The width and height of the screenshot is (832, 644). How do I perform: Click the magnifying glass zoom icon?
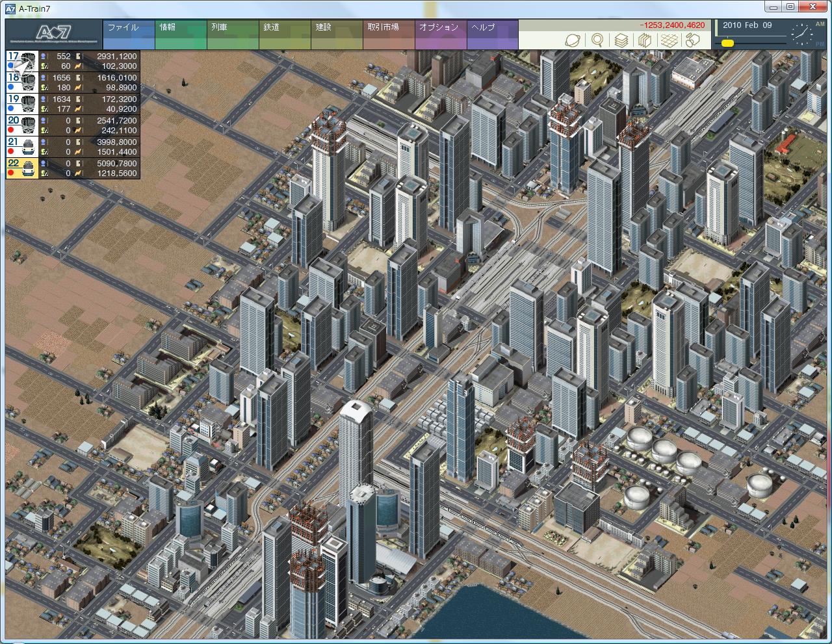click(597, 40)
